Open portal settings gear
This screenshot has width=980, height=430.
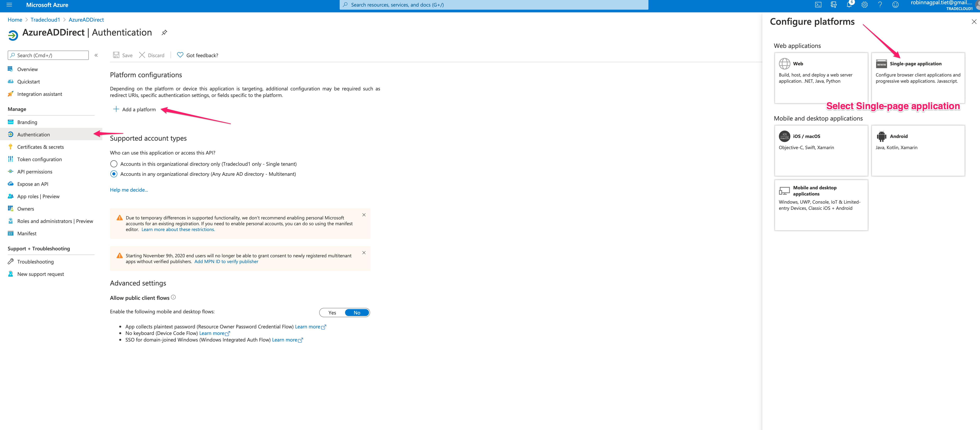pos(864,5)
